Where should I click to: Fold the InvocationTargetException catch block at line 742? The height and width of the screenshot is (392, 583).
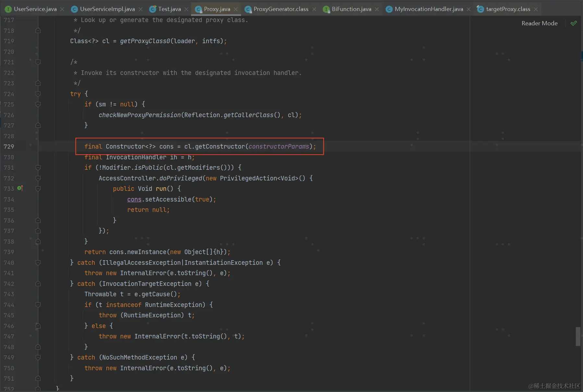pos(38,284)
